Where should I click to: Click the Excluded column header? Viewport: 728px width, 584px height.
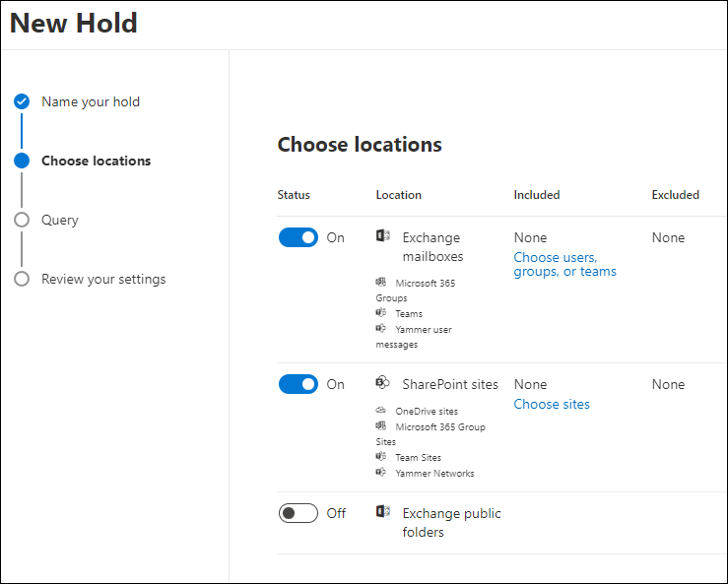pos(675,195)
